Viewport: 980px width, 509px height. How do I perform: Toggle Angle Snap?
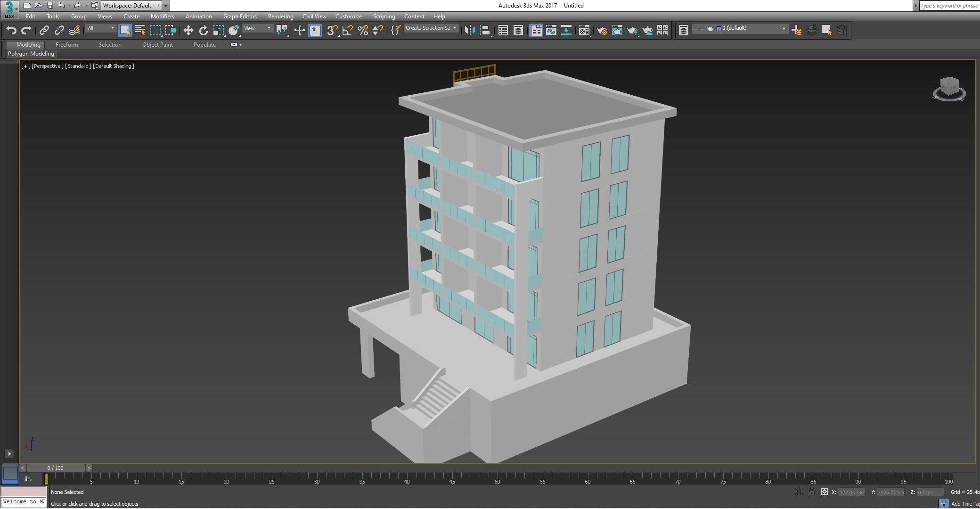pos(347,31)
